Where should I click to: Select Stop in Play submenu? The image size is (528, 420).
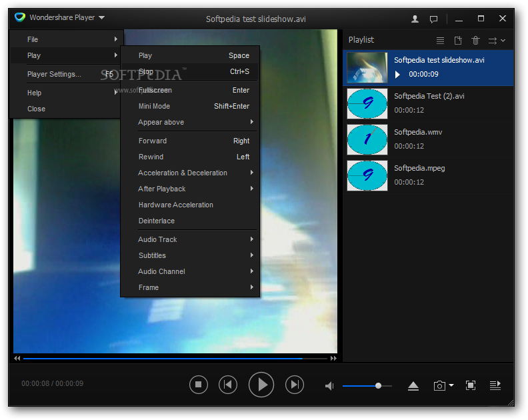[x=190, y=71]
